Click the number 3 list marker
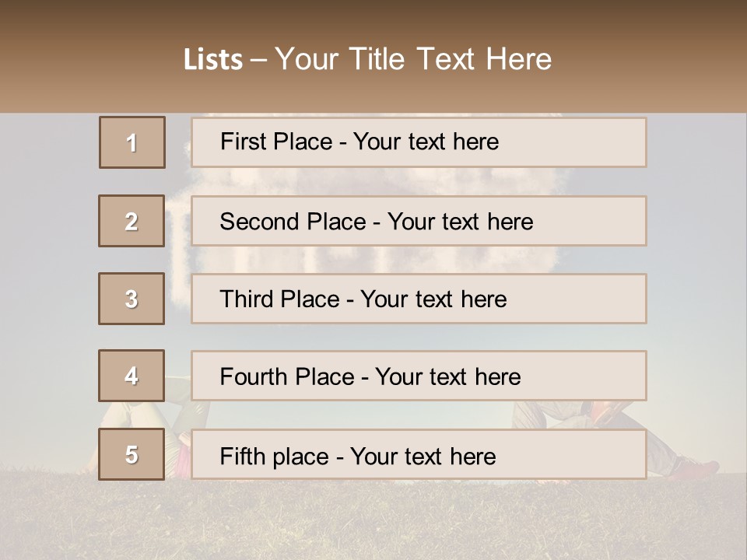 point(132,299)
